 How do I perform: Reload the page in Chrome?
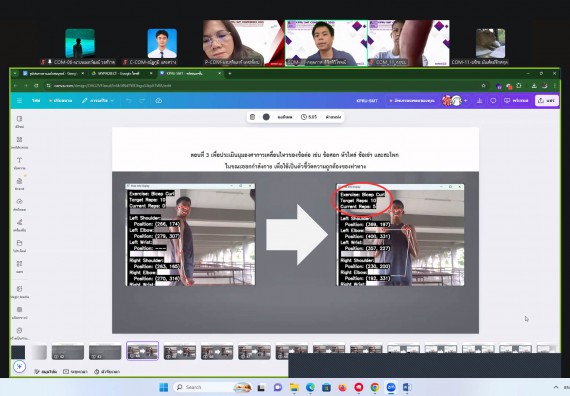[x=36, y=85]
